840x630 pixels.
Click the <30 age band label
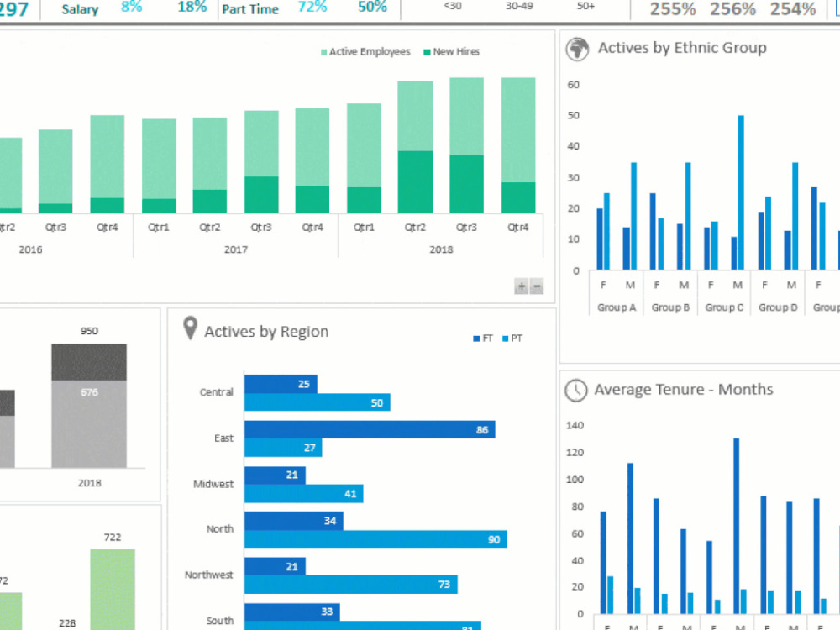pyautogui.click(x=453, y=6)
